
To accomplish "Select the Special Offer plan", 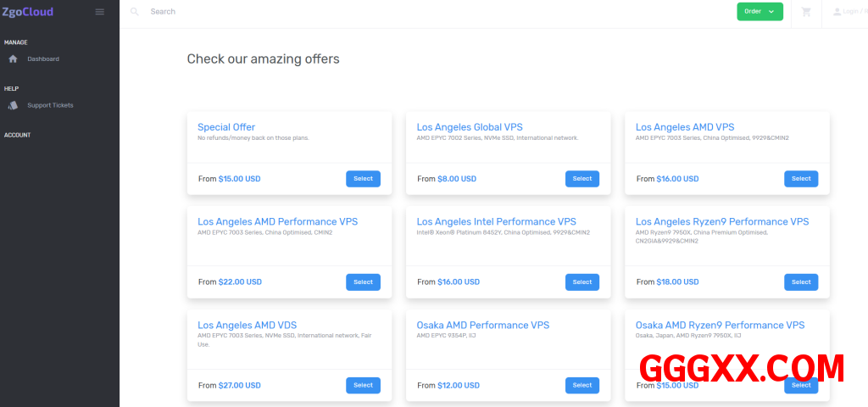I will (363, 179).
